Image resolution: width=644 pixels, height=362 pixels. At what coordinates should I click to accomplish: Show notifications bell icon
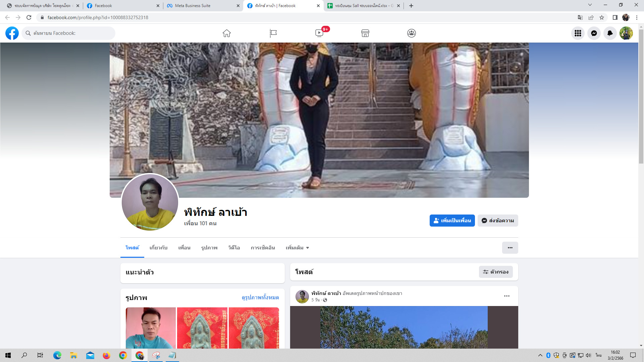610,33
